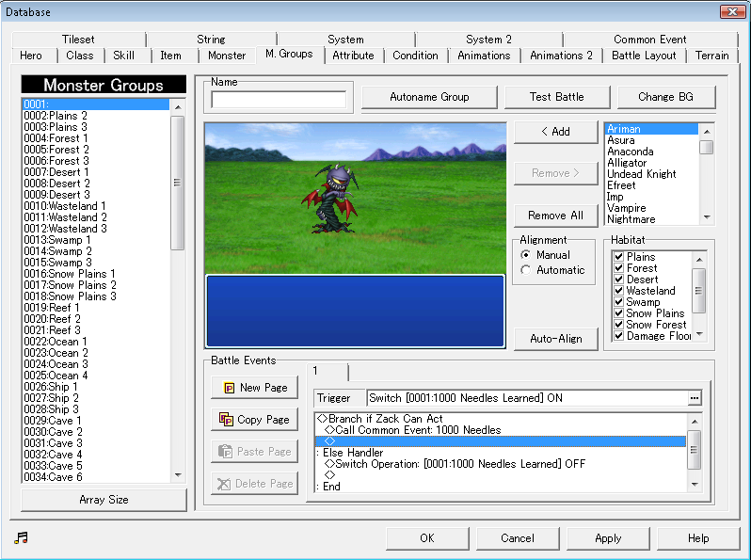Select Vampire in the monster list
This screenshot has height=560, width=751.
630,208
